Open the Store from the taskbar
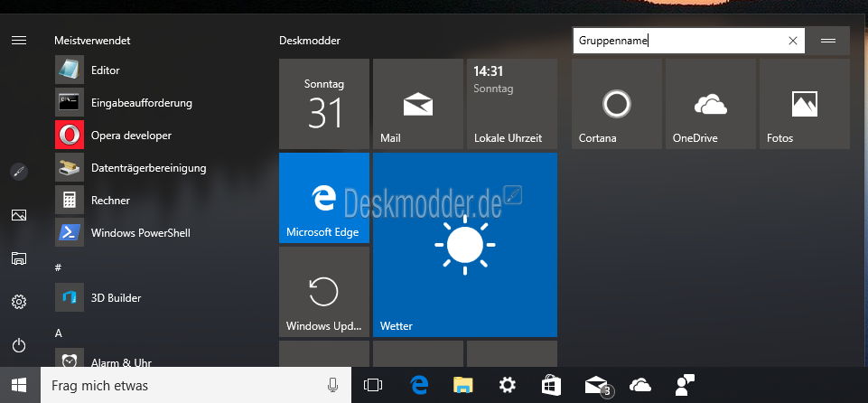Screen dimensions: 868x403 tap(551, 385)
